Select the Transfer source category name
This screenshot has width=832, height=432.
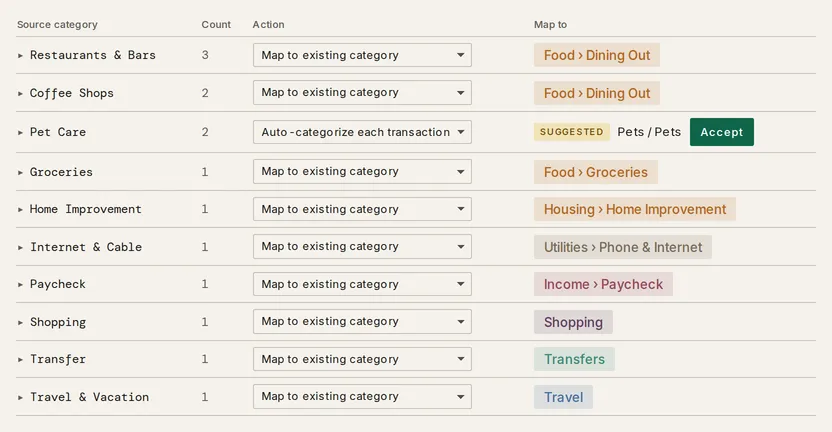(x=58, y=360)
